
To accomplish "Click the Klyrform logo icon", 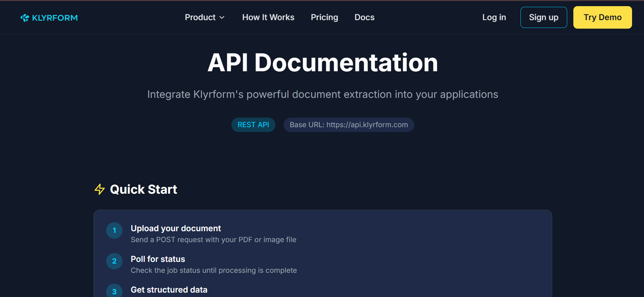I will [x=25, y=18].
